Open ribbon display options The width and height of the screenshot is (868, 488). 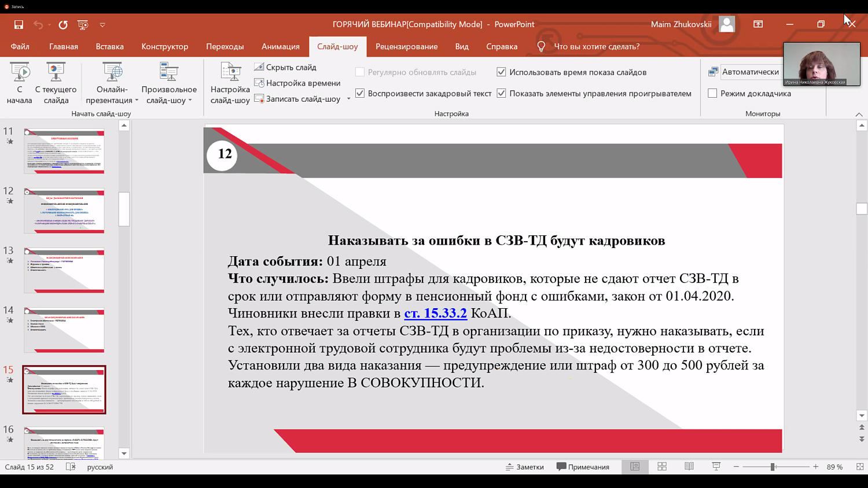pyautogui.click(x=758, y=24)
